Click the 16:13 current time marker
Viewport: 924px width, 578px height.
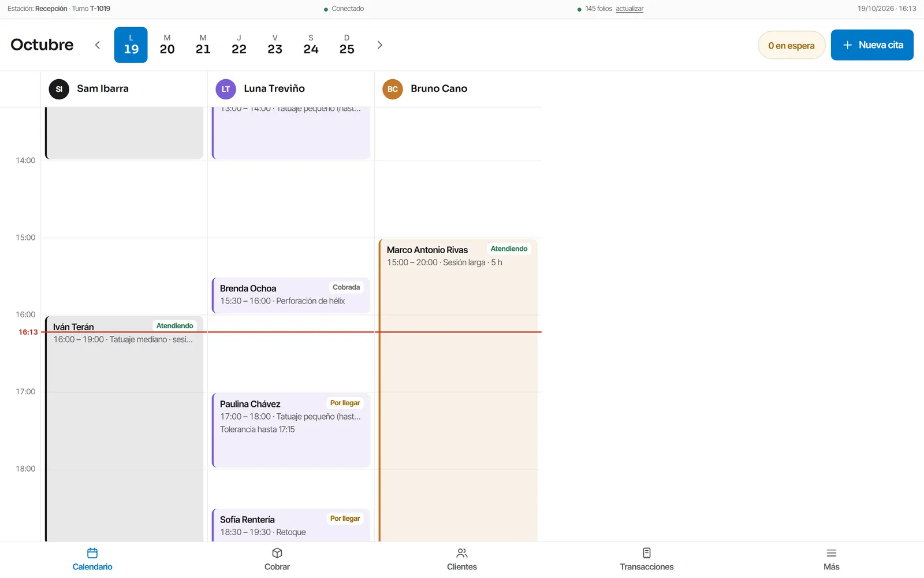coord(28,332)
